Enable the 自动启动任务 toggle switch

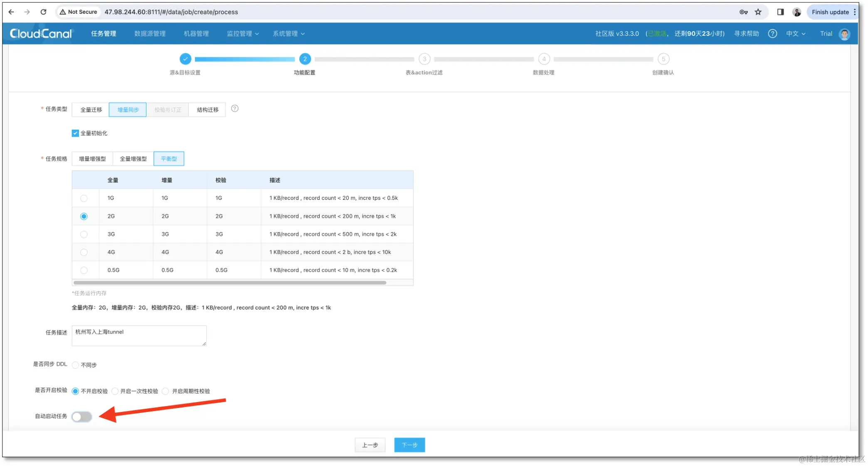pyautogui.click(x=81, y=417)
